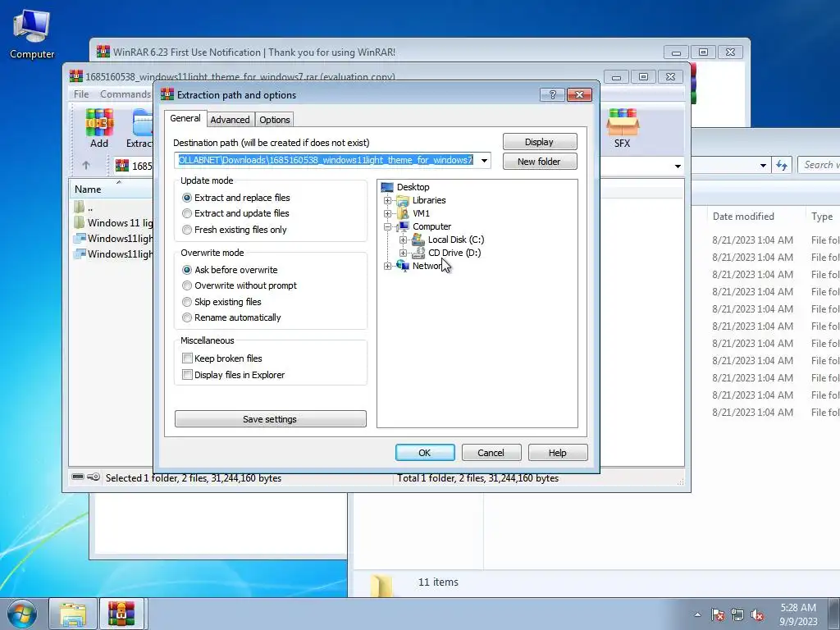Select Ask before overwrite option

187,270
